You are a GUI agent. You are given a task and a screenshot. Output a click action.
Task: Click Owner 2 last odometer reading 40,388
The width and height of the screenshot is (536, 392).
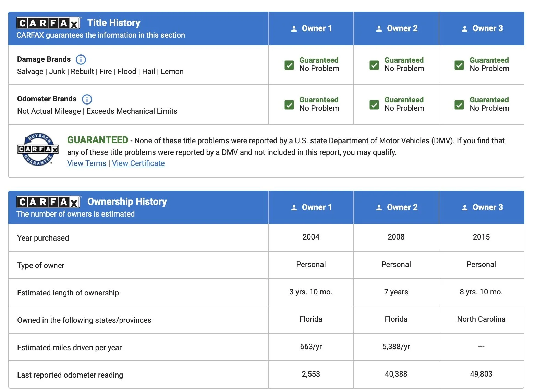click(396, 374)
